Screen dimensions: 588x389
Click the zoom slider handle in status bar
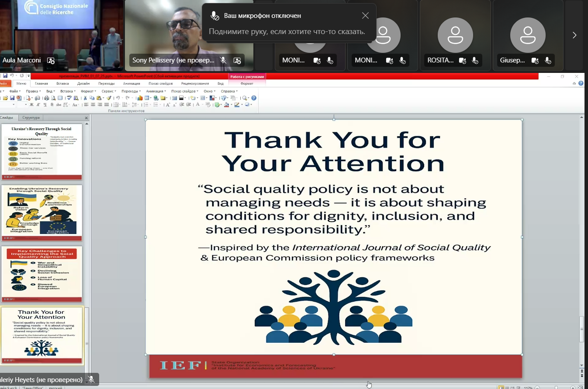click(556, 387)
